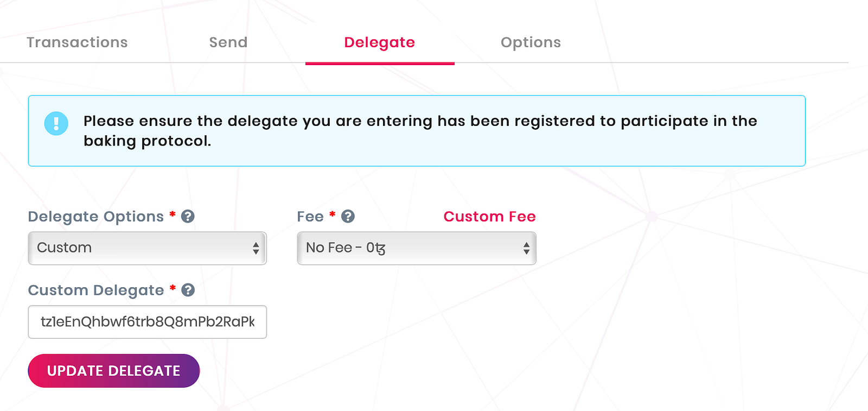Viewport: 868px width, 411px height.
Task: Focus the Custom Delegate address field
Action: (147, 322)
